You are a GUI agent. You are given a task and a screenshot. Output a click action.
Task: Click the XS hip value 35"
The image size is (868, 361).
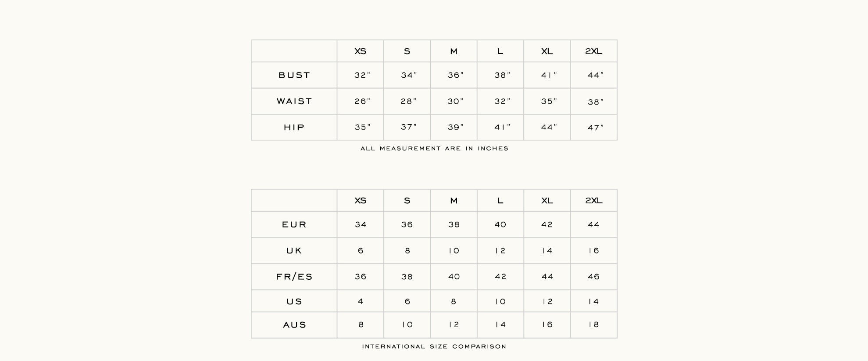tap(362, 127)
